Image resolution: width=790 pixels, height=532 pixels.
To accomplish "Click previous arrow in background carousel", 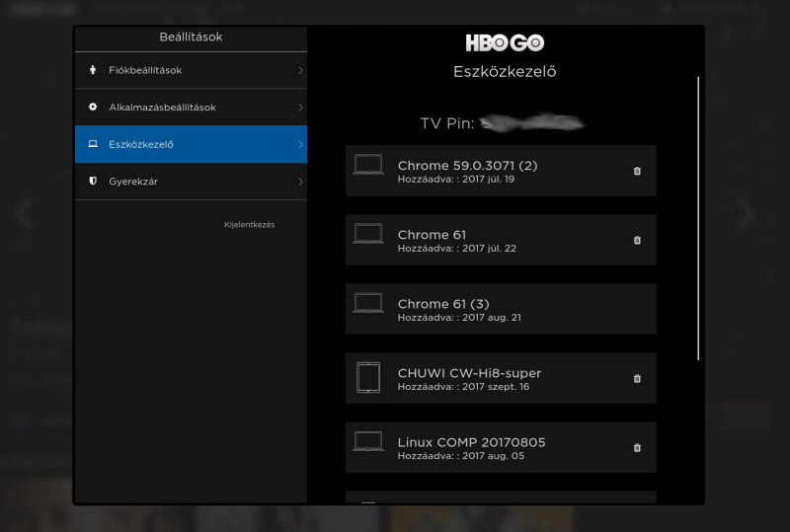I will 24,213.
